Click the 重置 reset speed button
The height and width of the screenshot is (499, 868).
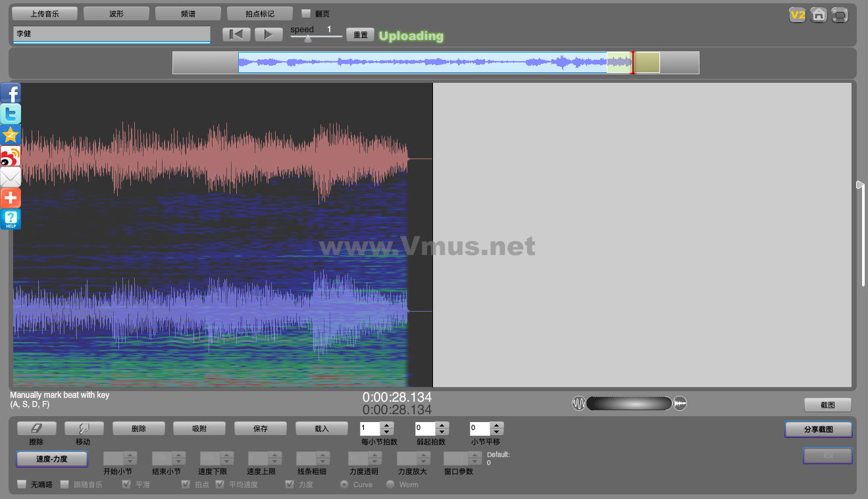[361, 35]
